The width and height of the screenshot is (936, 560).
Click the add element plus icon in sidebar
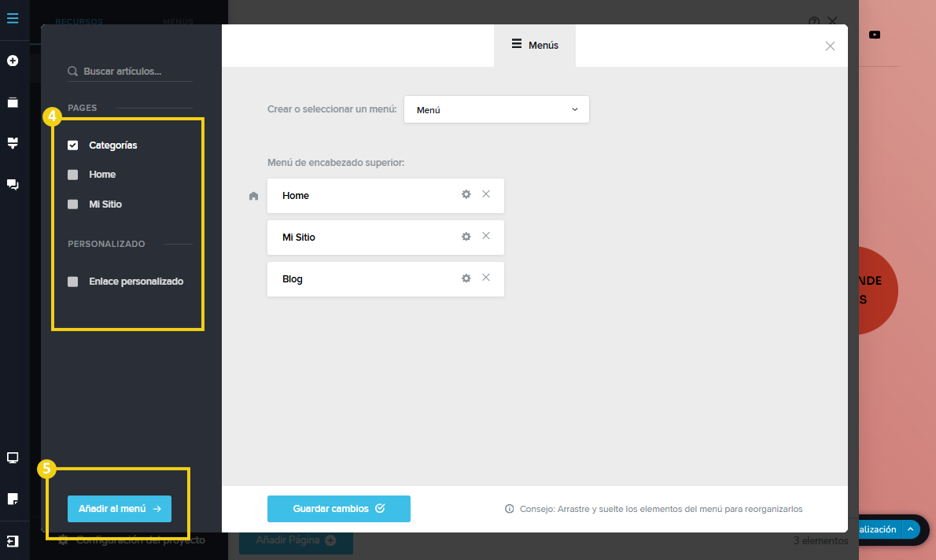[x=13, y=61]
